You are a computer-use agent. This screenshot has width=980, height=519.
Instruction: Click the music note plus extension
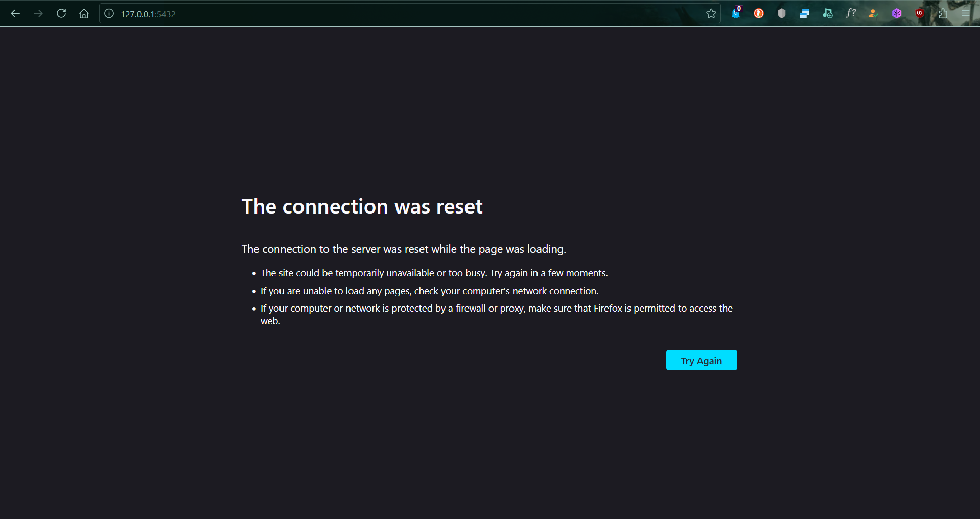(x=827, y=14)
